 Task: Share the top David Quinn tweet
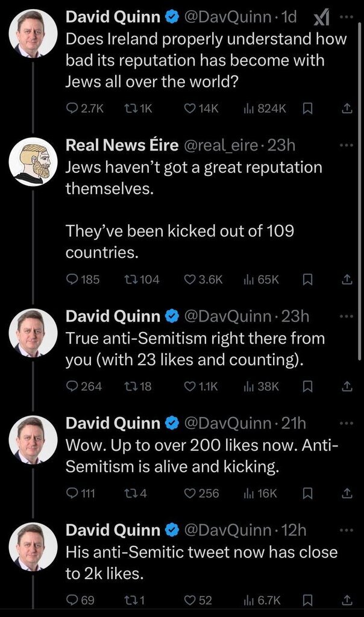coord(347,108)
